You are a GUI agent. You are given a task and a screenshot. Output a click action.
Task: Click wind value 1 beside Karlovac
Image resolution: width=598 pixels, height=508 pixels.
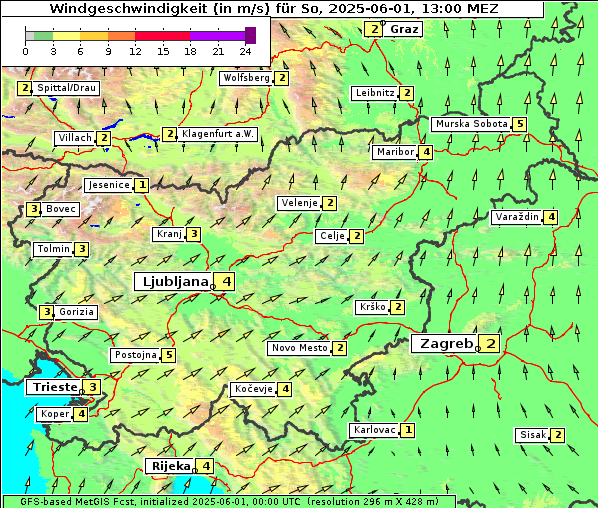408,430
